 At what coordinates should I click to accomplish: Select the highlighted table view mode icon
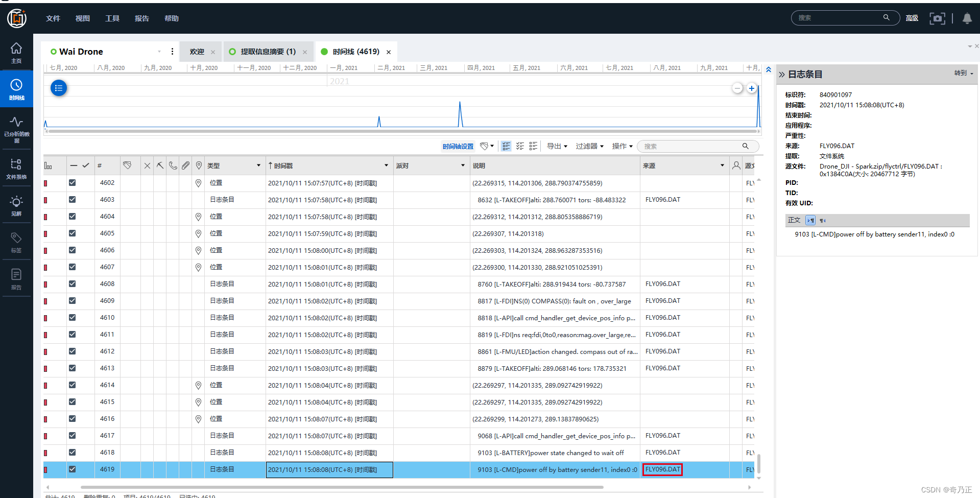[506, 146]
